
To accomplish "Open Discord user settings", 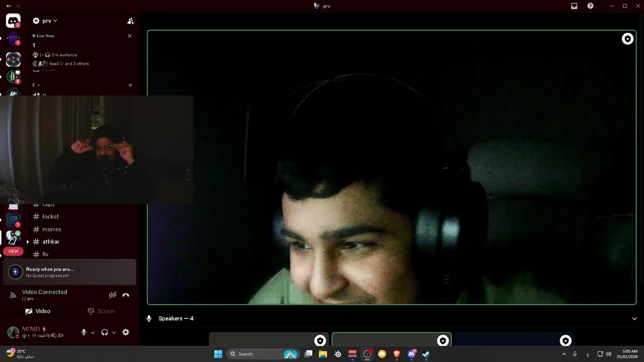I will pyautogui.click(x=126, y=332).
